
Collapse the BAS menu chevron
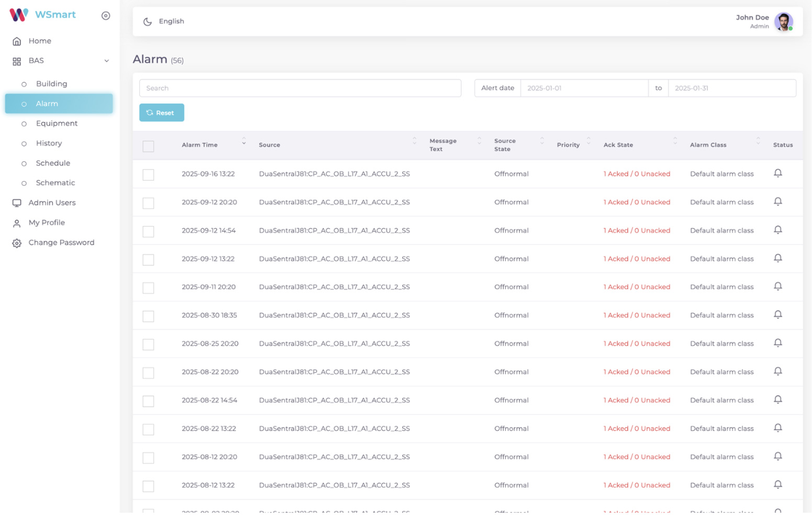coord(107,61)
